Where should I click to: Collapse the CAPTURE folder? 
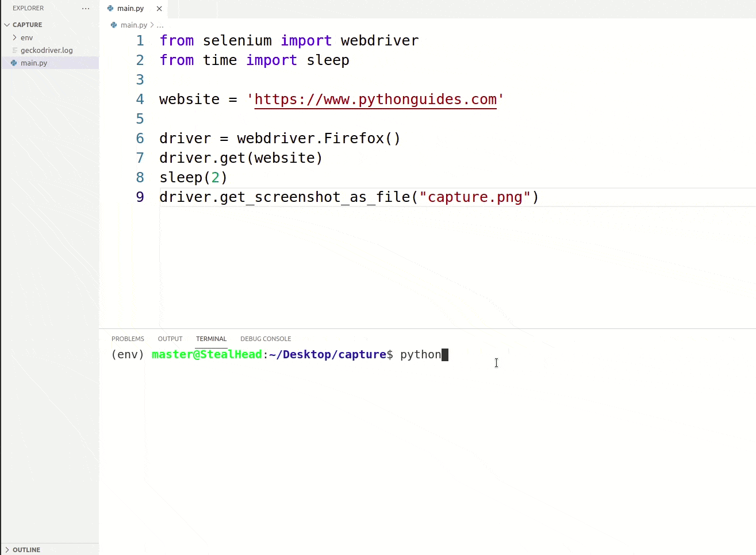click(x=7, y=25)
